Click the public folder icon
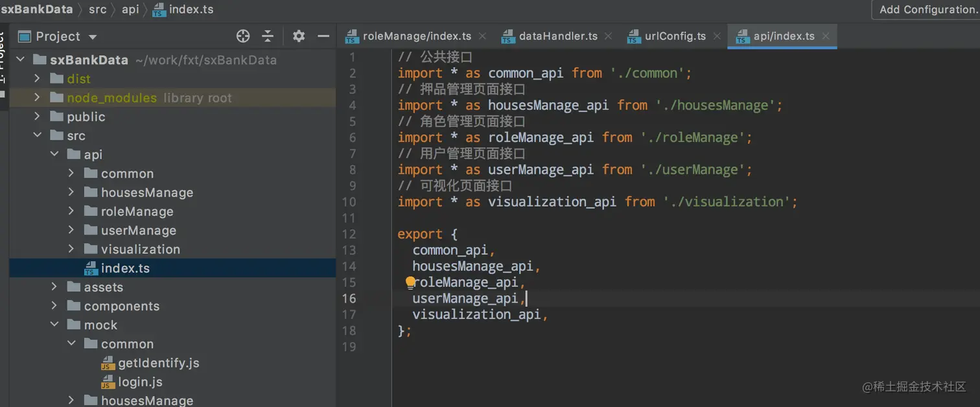This screenshot has width=980, height=407. pos(56,117)
